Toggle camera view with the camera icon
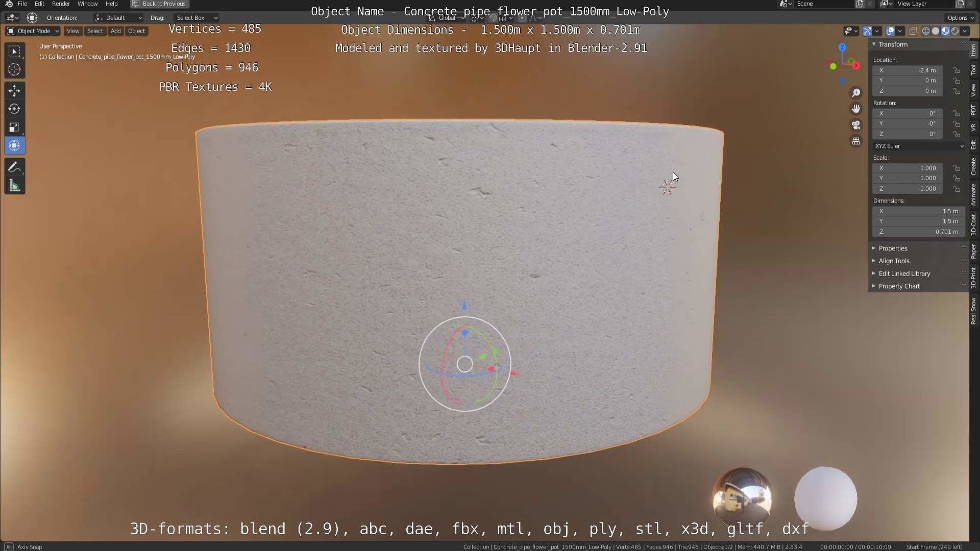 click(x=856, y=125)
